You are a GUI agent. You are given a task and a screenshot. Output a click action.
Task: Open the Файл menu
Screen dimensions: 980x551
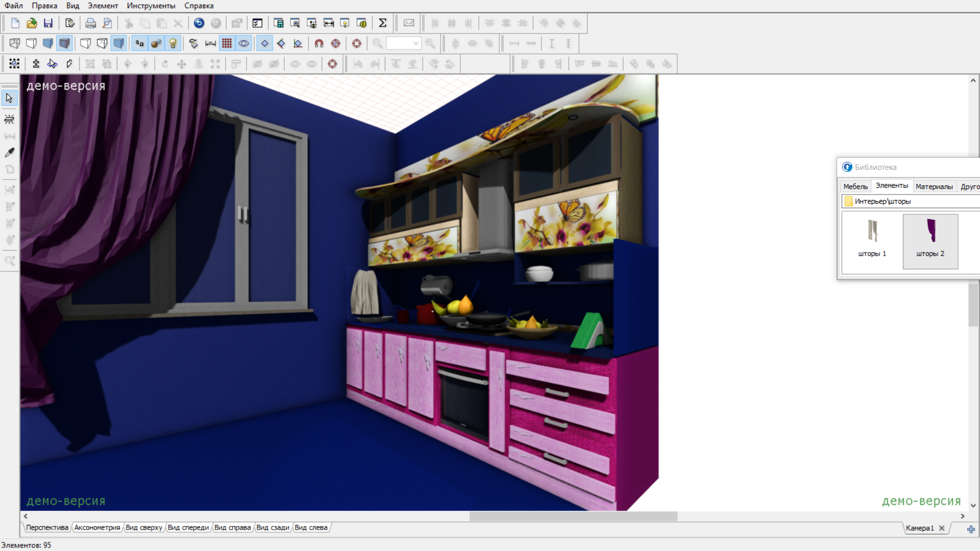(x=14, y=6)
